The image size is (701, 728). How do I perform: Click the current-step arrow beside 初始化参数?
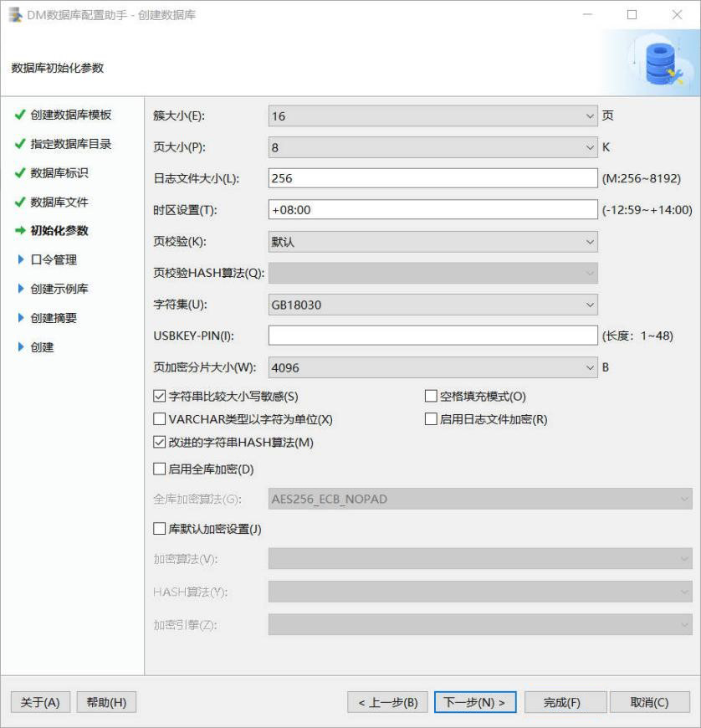point(20,231)
